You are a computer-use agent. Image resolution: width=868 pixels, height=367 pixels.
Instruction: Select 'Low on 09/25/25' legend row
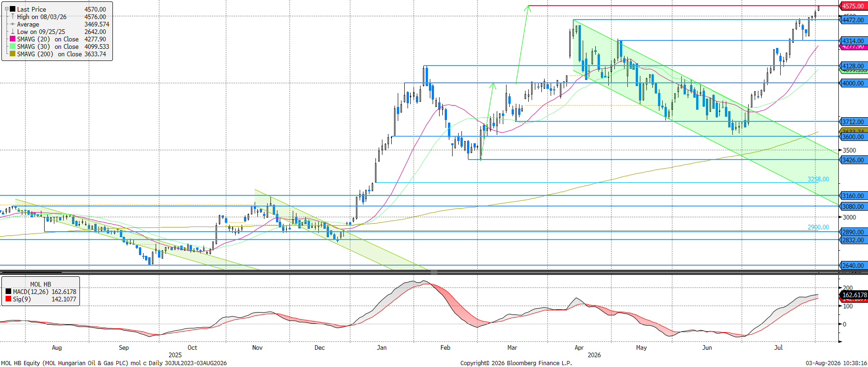(41, 32)
